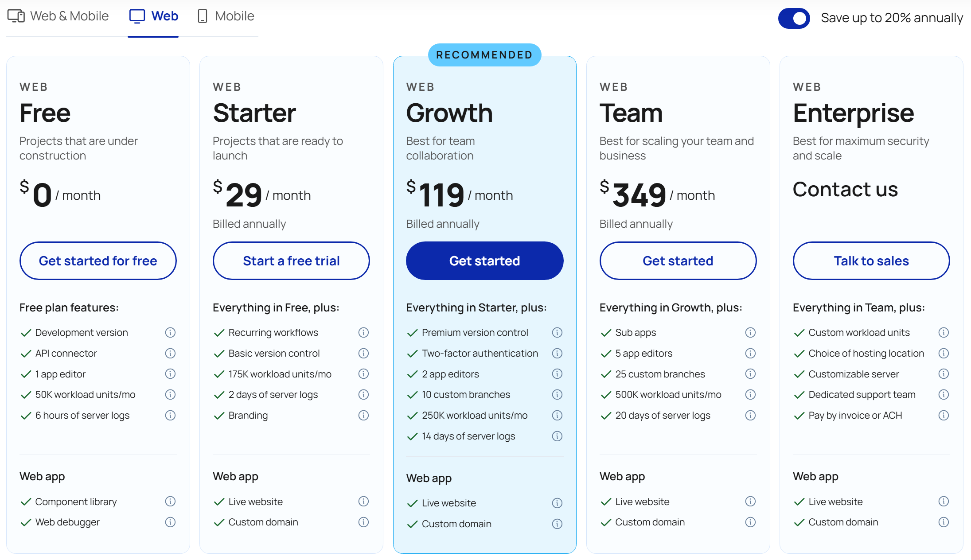This screenshot has height=560, width=971.
Task: Show info for Sub apps feature
Action: 750,332
